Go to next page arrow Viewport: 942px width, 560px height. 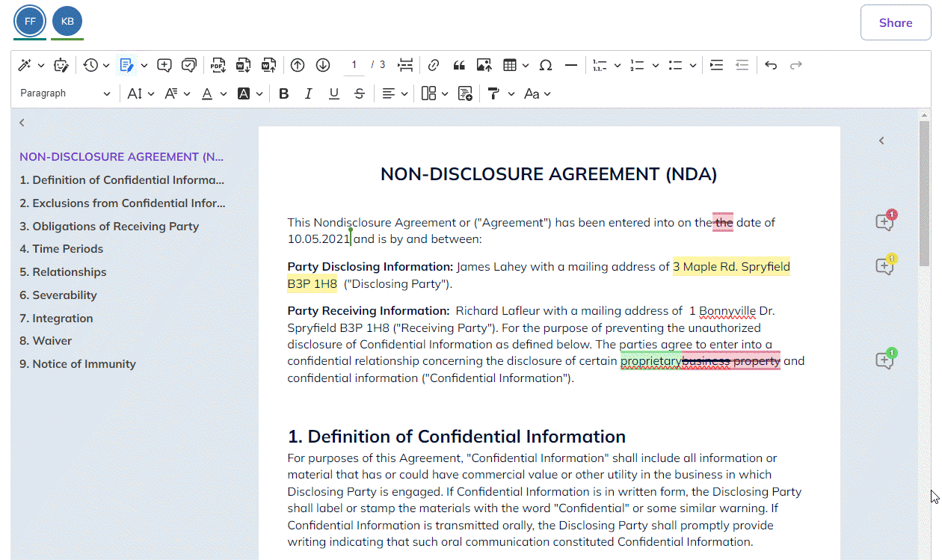tap(323, 65)
